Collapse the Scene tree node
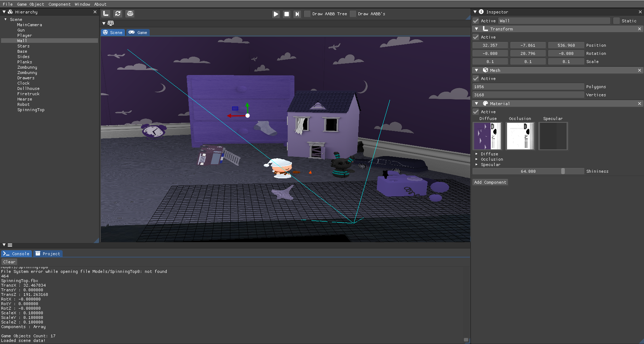The image size is (644, 344). pos(6,19)
